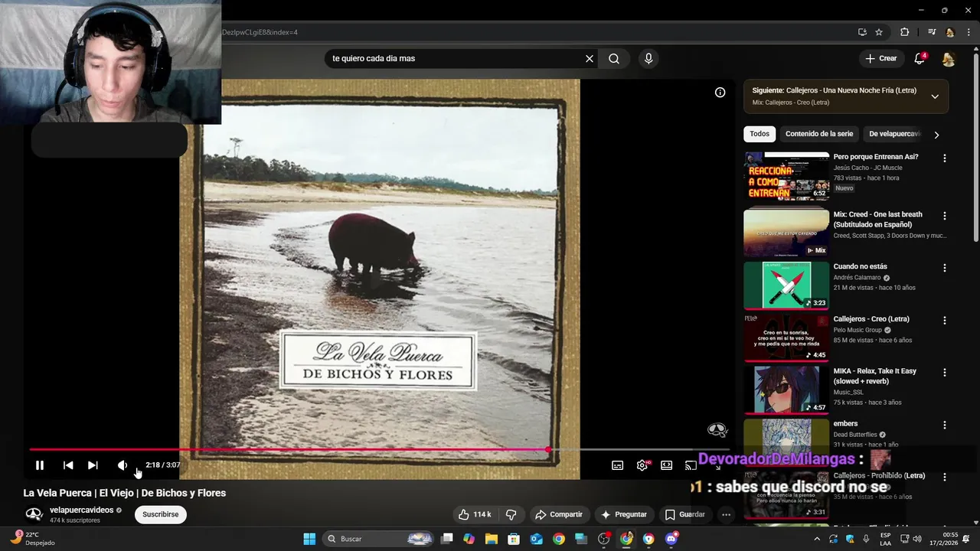Select the Contenido de la serie chip

(819, 134)
